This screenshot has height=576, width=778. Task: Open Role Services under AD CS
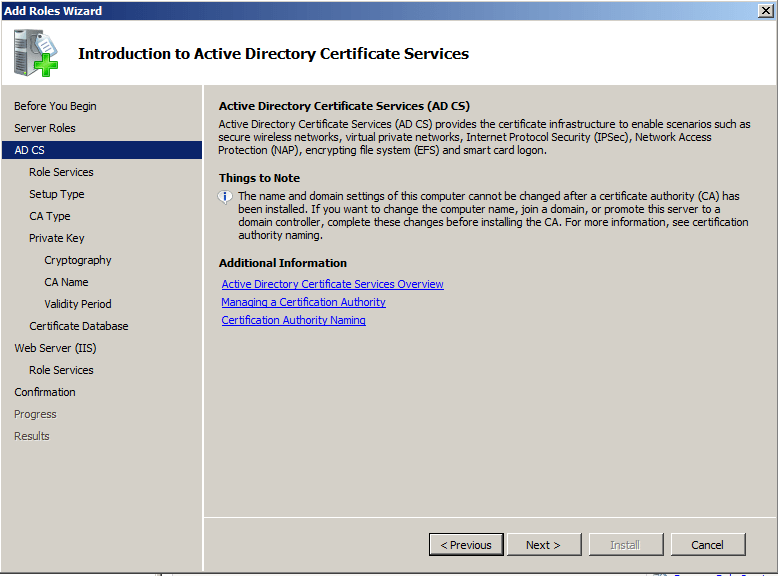click(x=61, y=172)
